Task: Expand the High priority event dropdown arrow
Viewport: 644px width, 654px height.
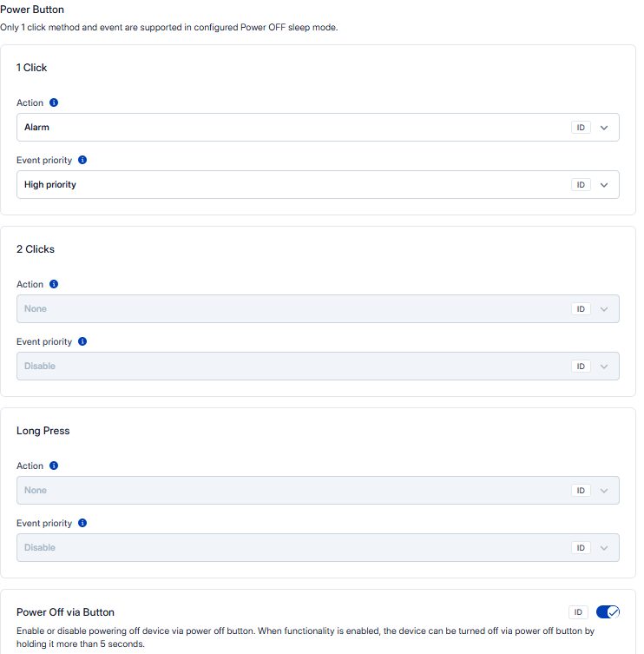Action: 605,185
